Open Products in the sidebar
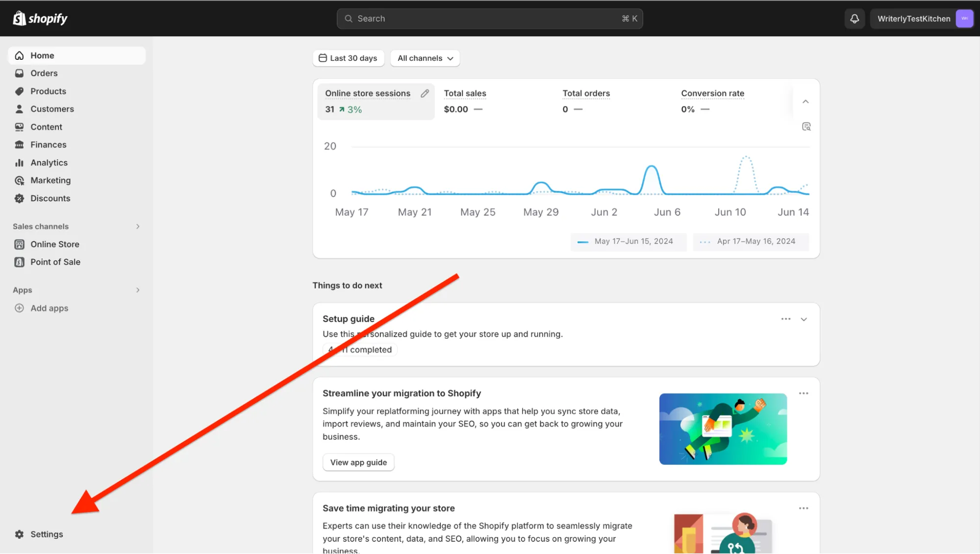The width and height of the screenshot is (980, 554). [x=76, y=91]
